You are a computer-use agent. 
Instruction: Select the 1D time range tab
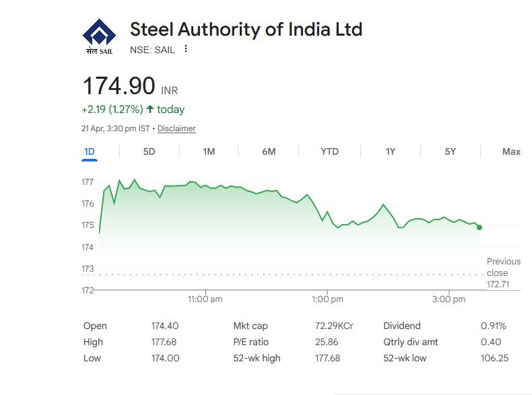coord(89,151)
